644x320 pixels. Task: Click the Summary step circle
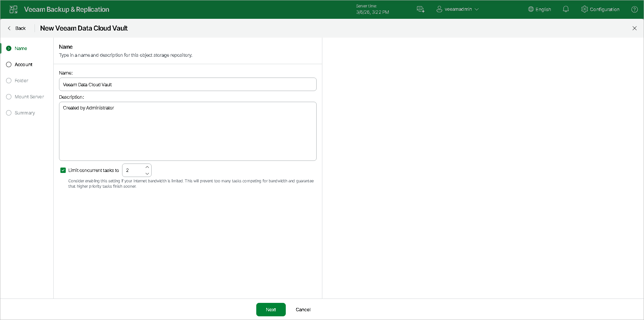click(x=9, y=113)
